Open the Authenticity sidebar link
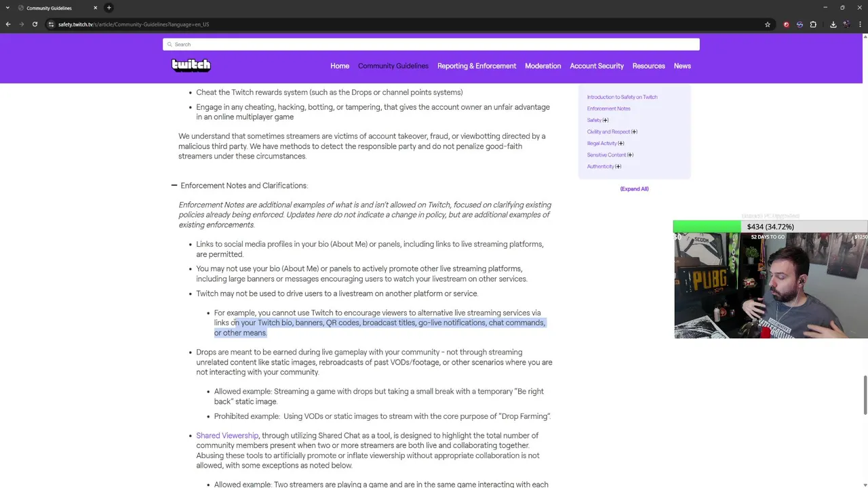Screen dimensions: 868x488 [600, 166]
